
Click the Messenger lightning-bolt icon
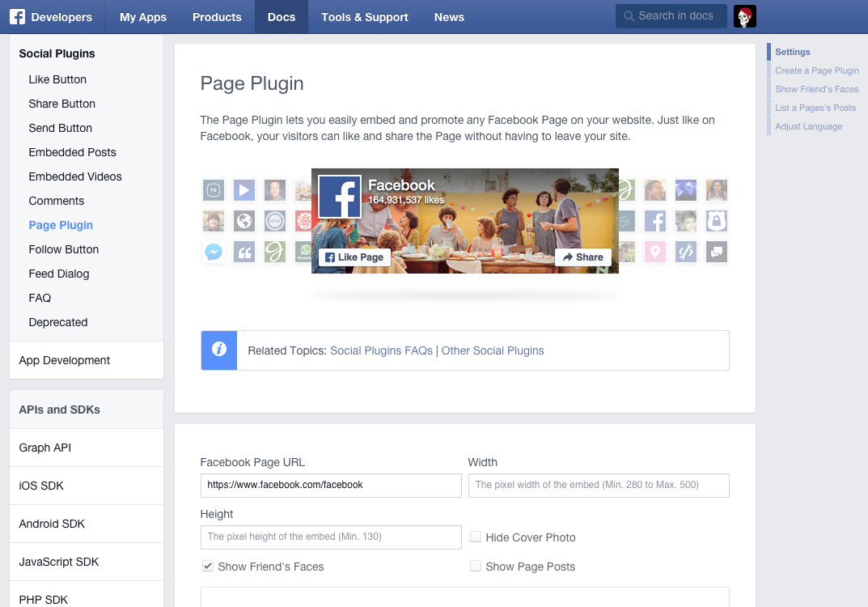[214, 252]
